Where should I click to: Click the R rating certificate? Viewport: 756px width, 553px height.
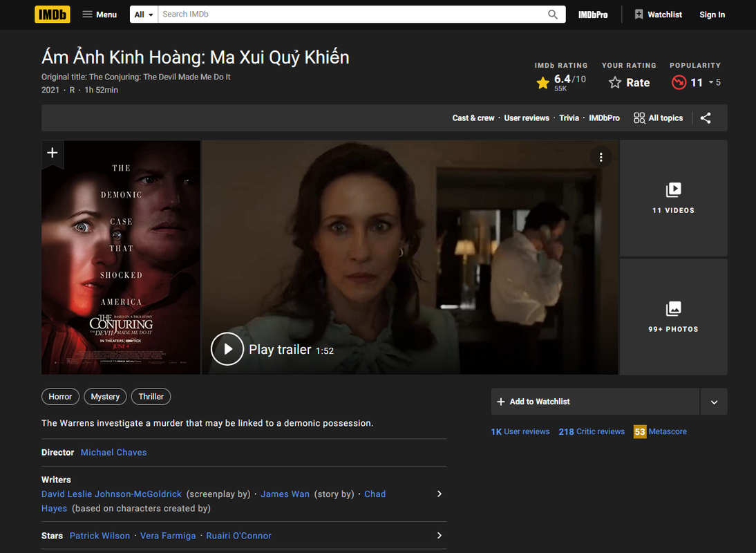pos(72,90)
